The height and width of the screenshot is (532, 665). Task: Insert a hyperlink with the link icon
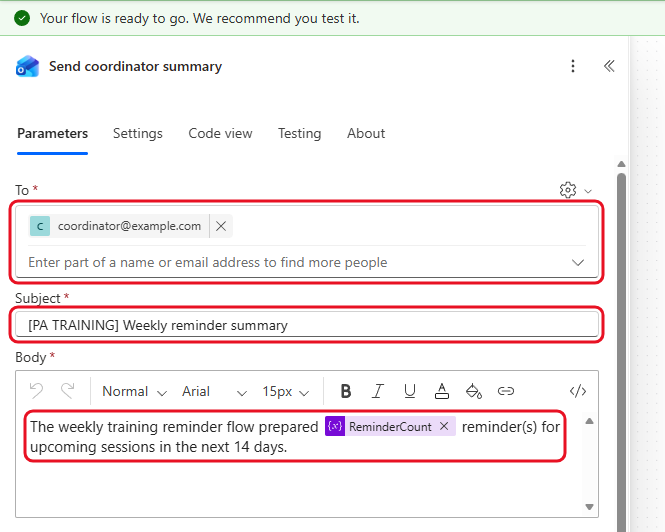(x=506, y=391)
